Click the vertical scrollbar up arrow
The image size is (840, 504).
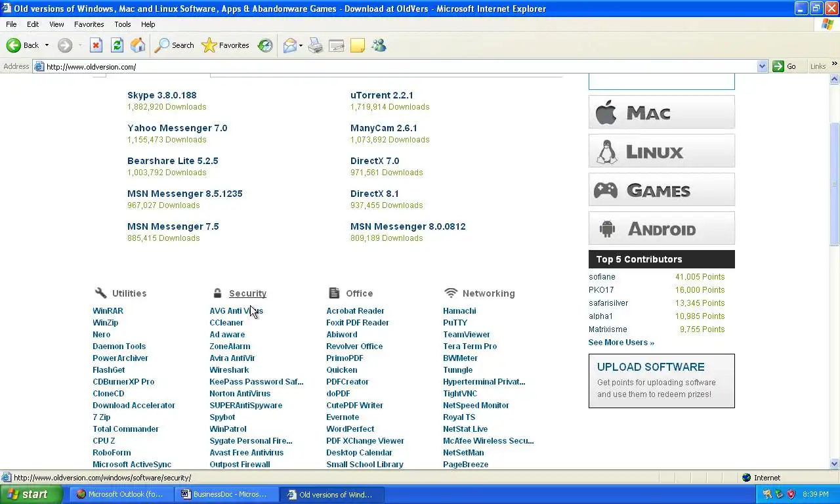tap(835, 79)
